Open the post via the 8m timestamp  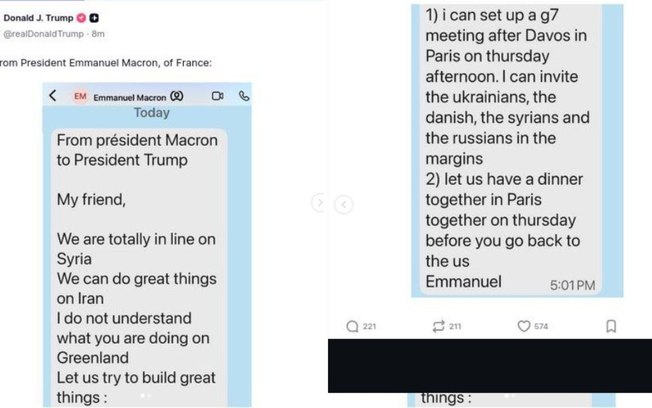point(99,34)
